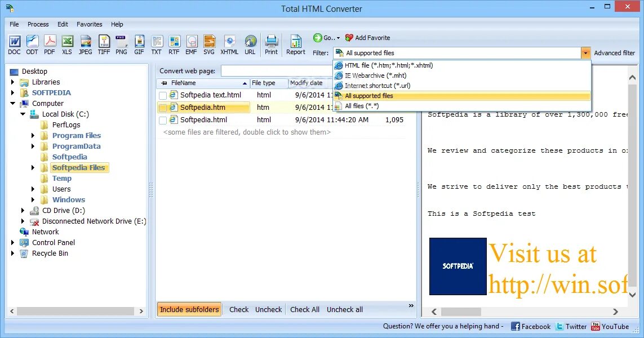Collapse the Computer tree node

(13, 104)
